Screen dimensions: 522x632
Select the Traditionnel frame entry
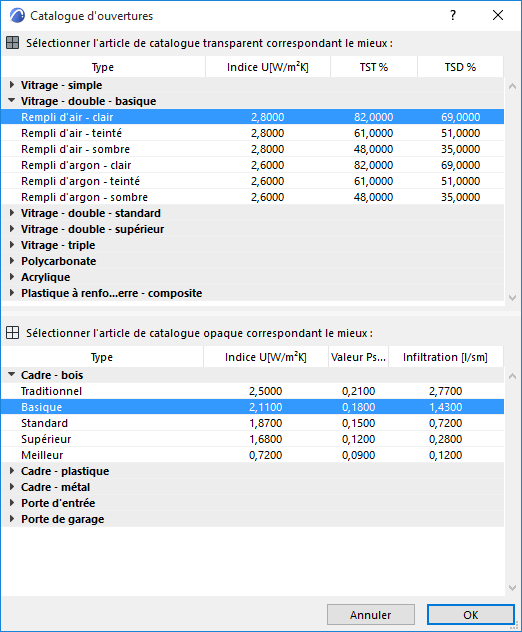point(252,391)
